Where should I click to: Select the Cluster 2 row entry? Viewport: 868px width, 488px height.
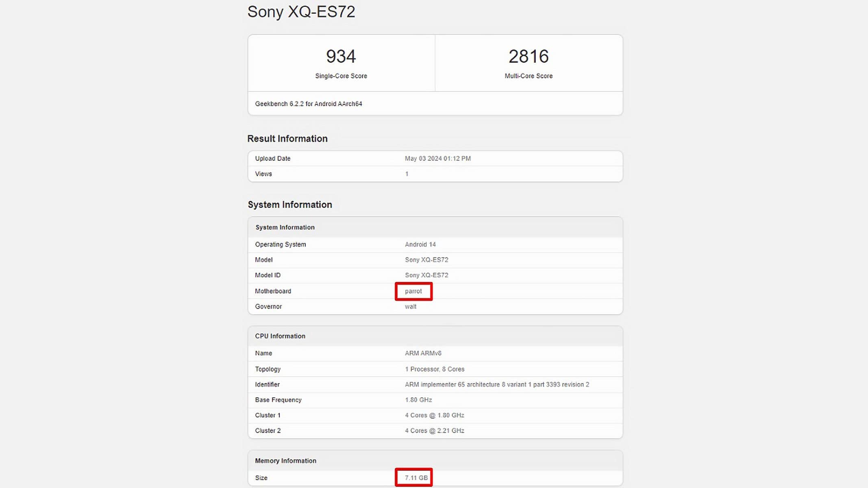pyautogui.click(x=434, y=430)
